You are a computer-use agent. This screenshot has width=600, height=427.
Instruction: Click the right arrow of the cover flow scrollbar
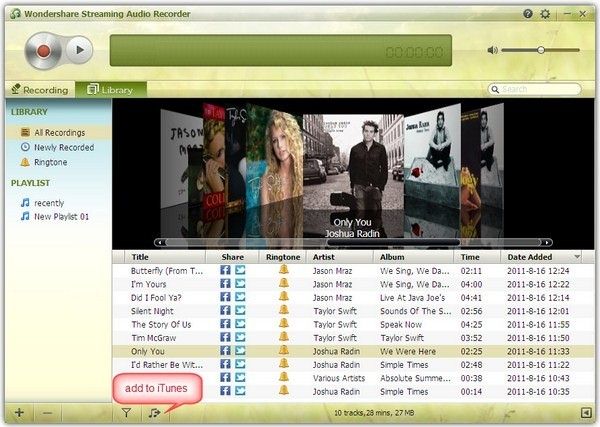click(547, 242)
